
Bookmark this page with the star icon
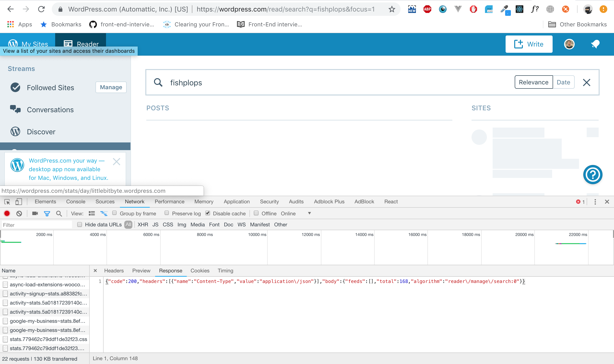392,9
